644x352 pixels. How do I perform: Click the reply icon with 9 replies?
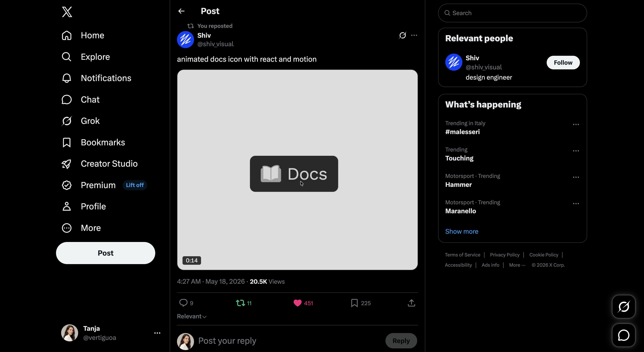[x=186, y=303]
